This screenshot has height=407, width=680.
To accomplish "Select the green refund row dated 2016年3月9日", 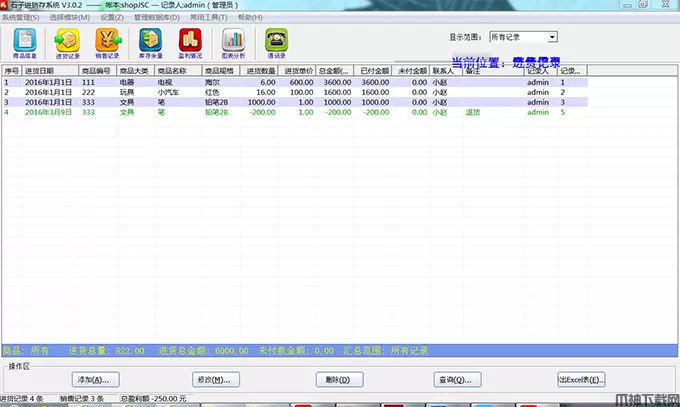I will click(200, 112).
